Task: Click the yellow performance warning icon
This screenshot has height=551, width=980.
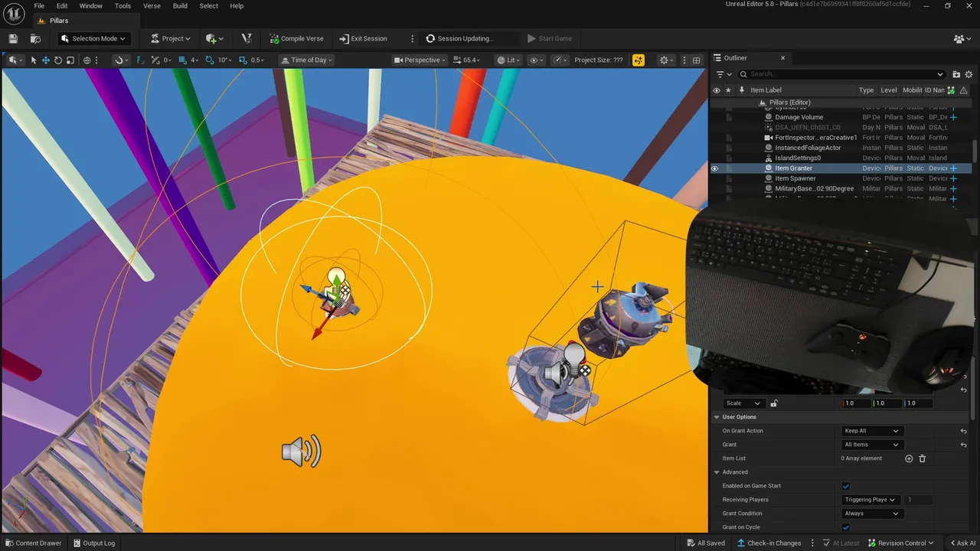Action: pyautogui.click(x=639, y=60)
